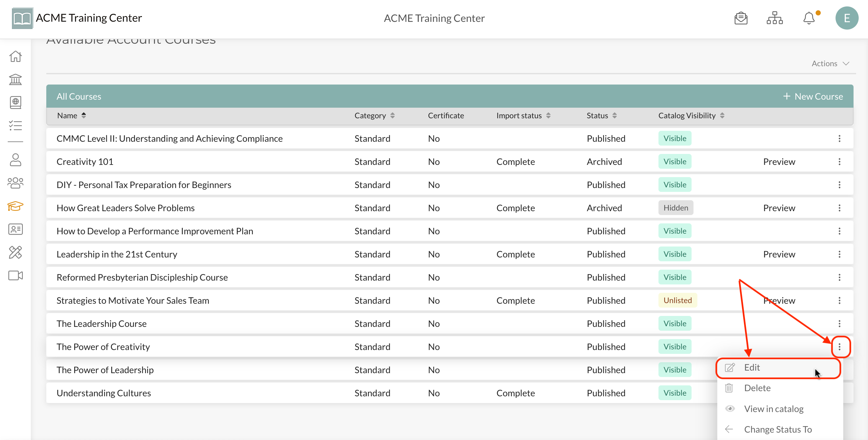Click the checklist icon in sidebar
868x440 pixels.
(15, 125)
